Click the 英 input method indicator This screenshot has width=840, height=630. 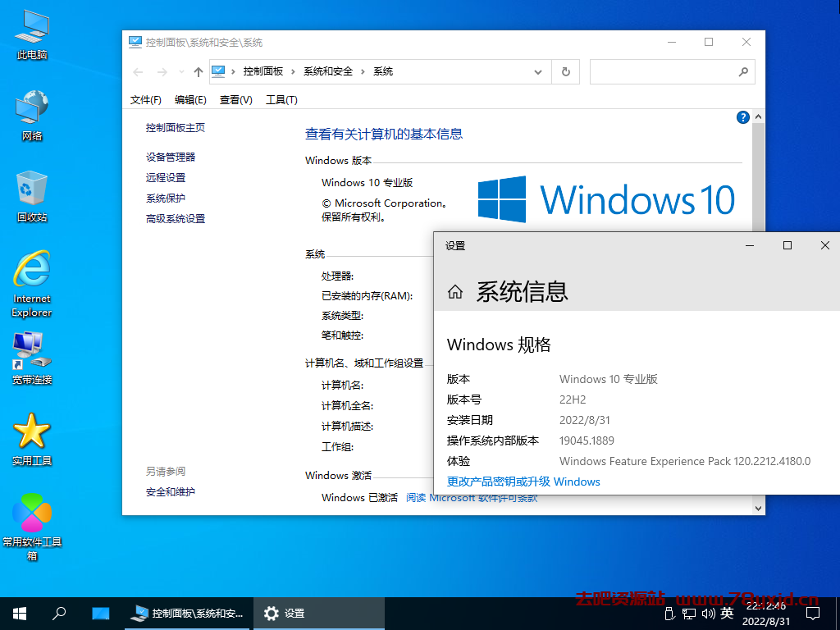727,614
